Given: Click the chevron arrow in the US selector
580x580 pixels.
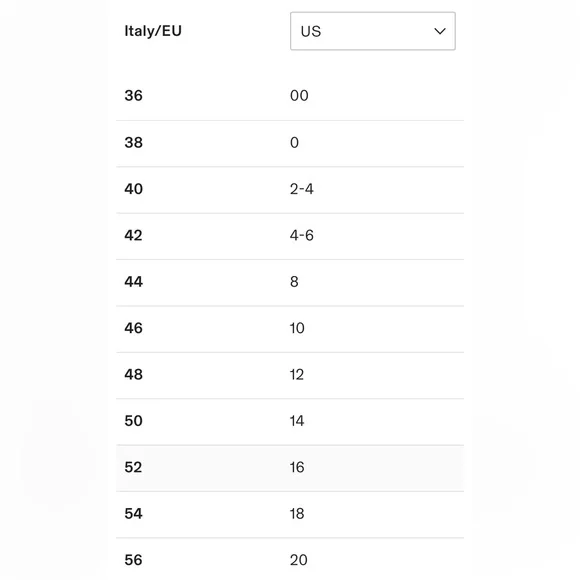Looking at the screenshot, I should 439,31.
